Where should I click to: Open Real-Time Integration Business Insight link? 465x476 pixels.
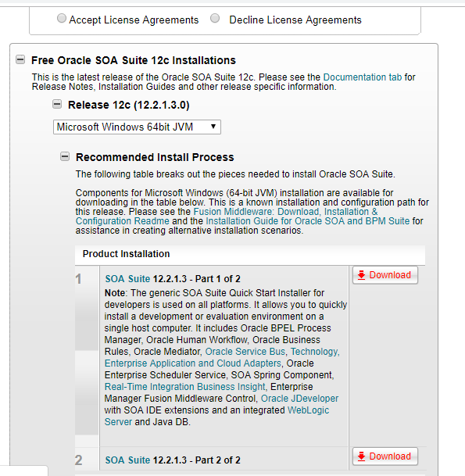(x=185, y=386)
